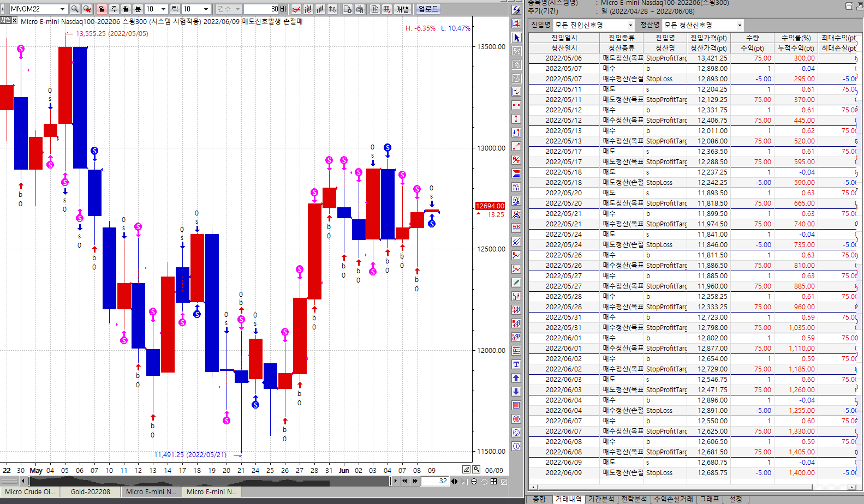Image resolution: width=864 pixels, height=504 pixels.
Task: Select the smiley face marker tool
Action: [x=516, y=433]
